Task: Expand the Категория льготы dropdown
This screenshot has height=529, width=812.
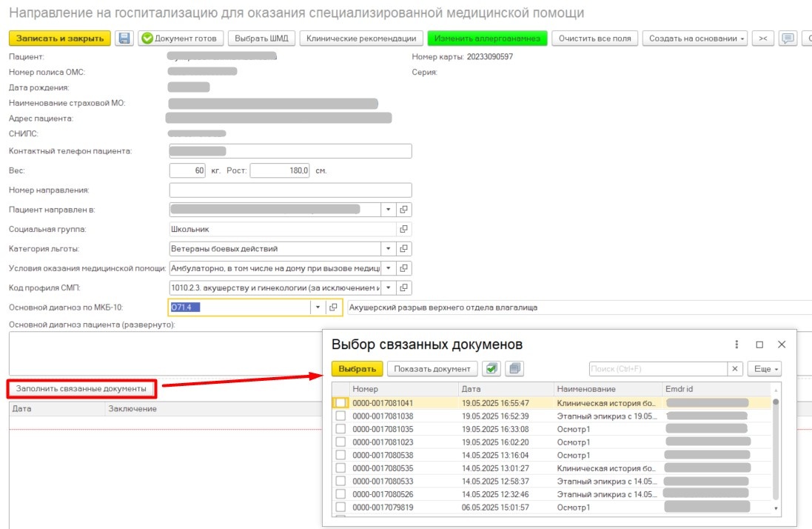Action: coord(389,249)
